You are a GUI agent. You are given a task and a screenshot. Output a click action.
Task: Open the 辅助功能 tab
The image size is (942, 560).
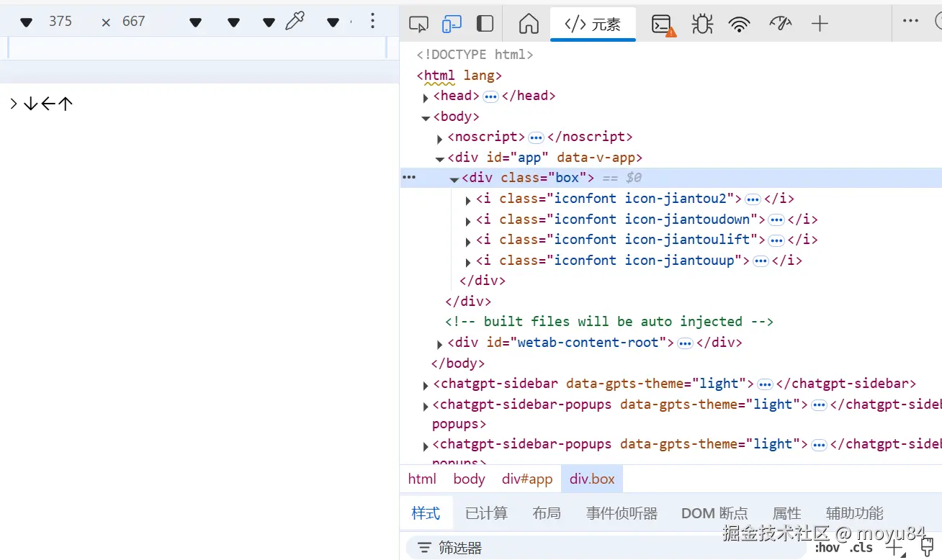pos(854,513)
